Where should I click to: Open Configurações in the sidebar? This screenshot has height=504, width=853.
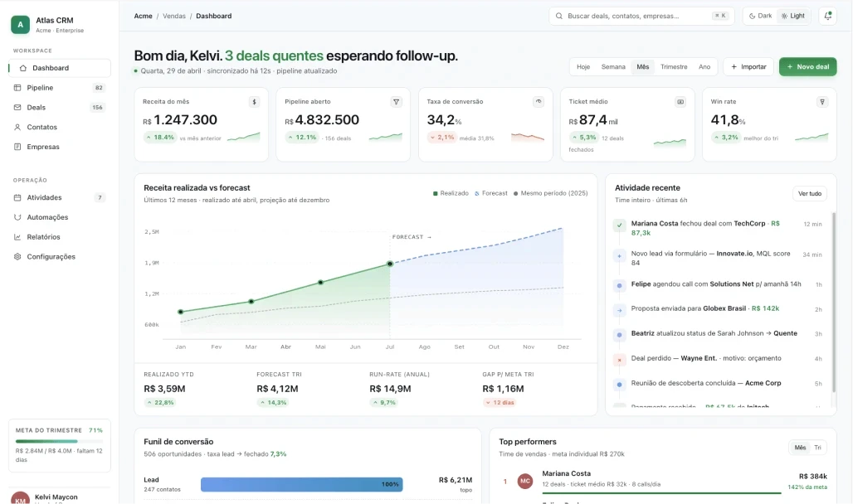click(60, 257)
